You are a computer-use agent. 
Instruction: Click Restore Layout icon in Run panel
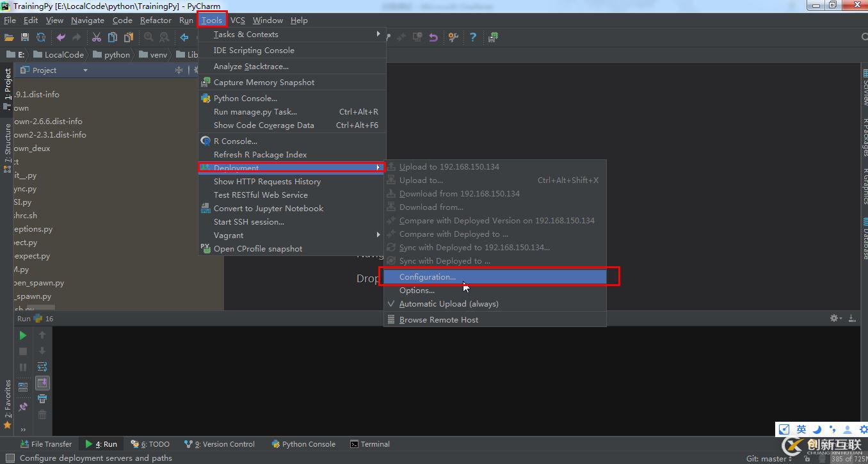[x=23, y=387]
